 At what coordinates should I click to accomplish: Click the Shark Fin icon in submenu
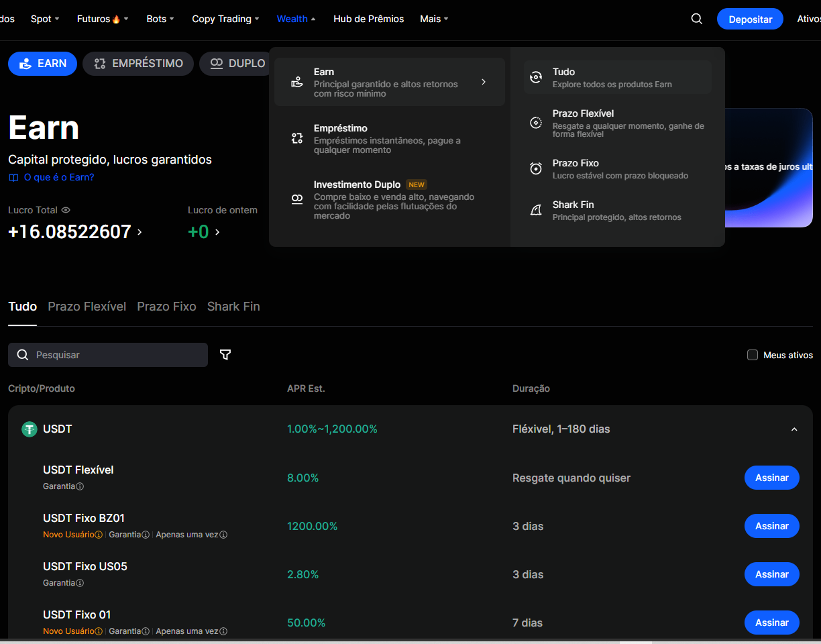[536, 210]
